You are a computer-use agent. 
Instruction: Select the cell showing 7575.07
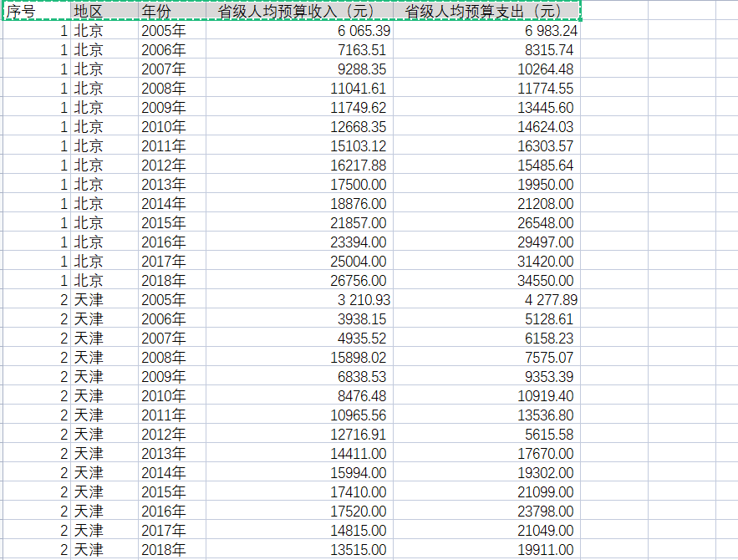(x=486, y=357)
